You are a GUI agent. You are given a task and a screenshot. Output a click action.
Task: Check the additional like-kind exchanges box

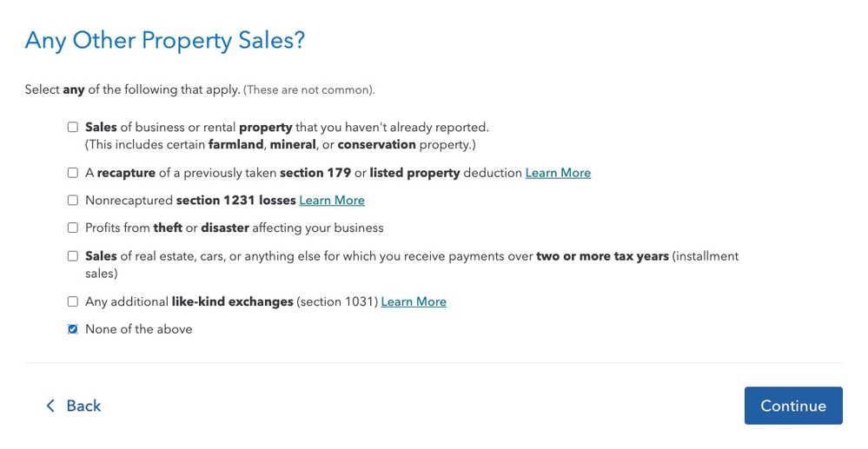tap(72, 301)
